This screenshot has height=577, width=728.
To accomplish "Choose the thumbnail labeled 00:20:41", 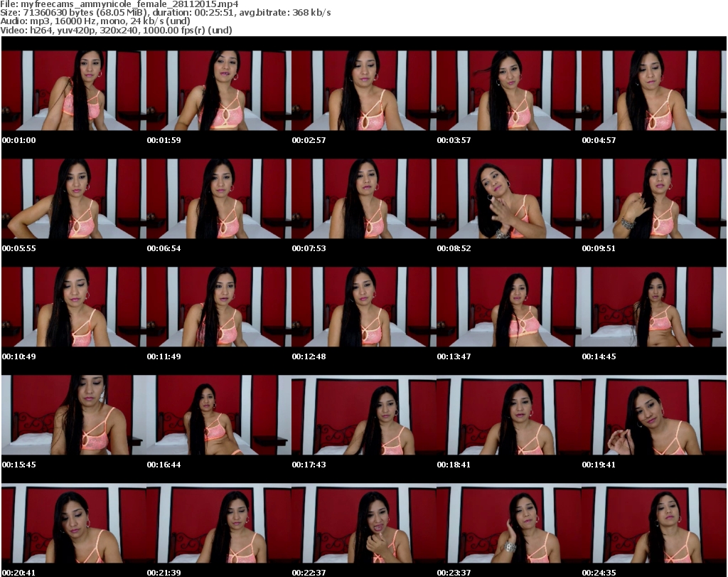I will click(x=74, y=523).
